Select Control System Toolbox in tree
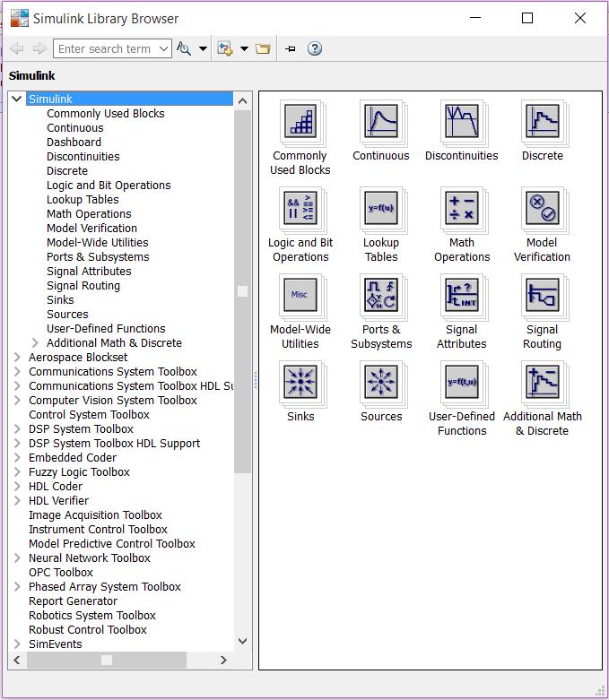Screen dimensions: 609x700 tap(89, 414)
